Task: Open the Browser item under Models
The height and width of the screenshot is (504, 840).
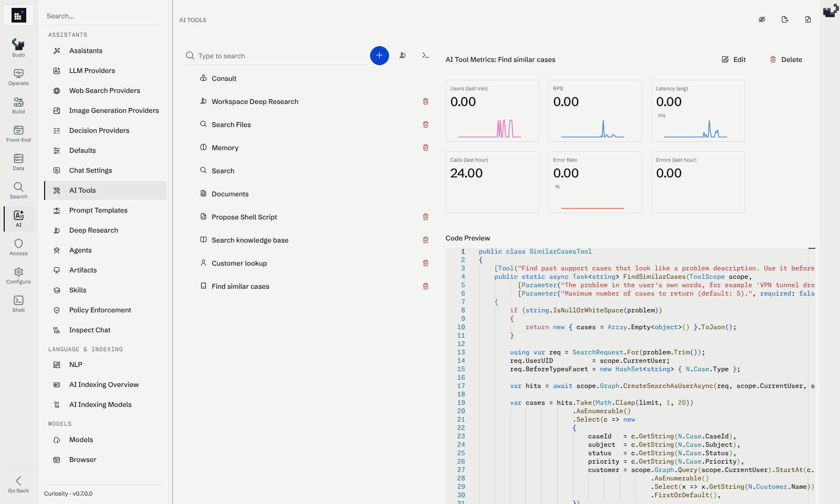Action: 106,460
